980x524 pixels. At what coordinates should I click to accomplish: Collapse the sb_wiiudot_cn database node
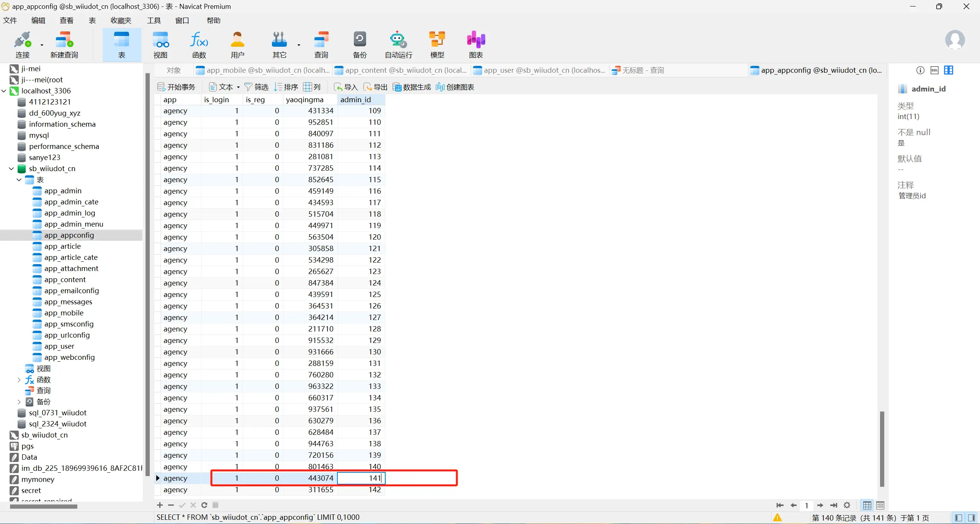click(11, 168)
